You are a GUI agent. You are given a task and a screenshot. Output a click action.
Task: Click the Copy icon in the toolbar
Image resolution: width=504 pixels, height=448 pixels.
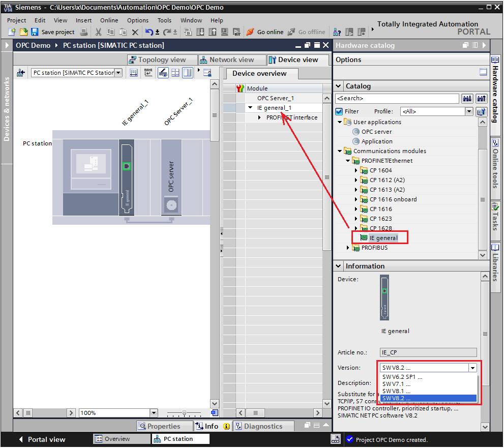pyautogui.click(x=110, y=32)
